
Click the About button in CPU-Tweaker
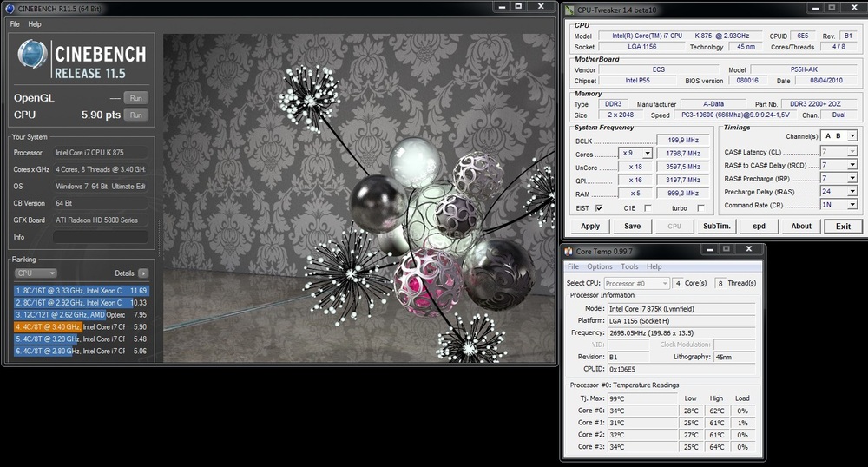(x=801, y=227)
